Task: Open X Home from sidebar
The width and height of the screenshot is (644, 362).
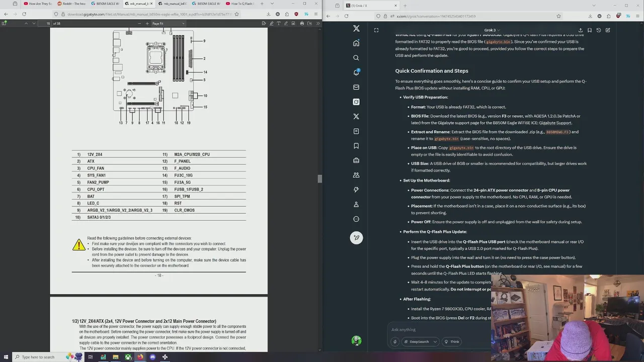Action: coord(356,43)
